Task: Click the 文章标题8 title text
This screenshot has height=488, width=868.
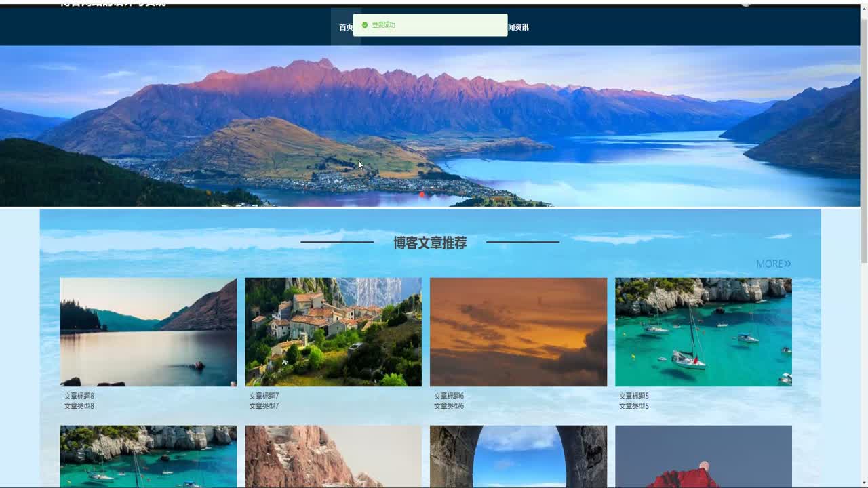Action: [79, 396]
